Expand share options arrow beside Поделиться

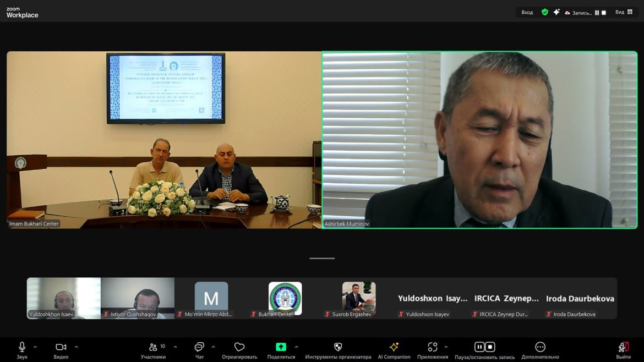(x=297, y=347)
